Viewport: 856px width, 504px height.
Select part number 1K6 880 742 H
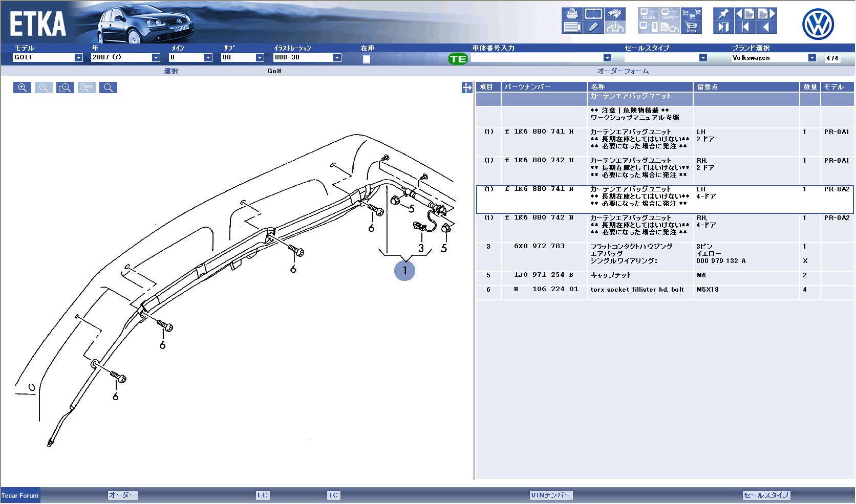coord(544,161)
